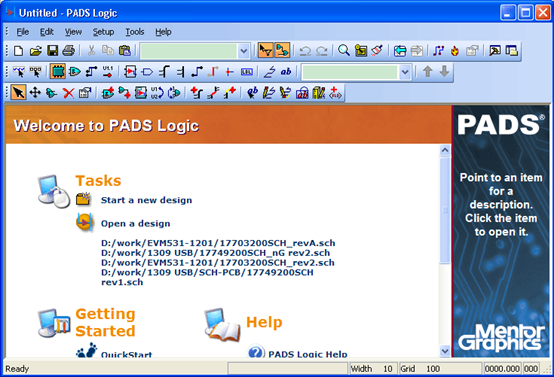Open the selection filter dropdown list
The image size is (554, 377).
(x=405, y=72)
